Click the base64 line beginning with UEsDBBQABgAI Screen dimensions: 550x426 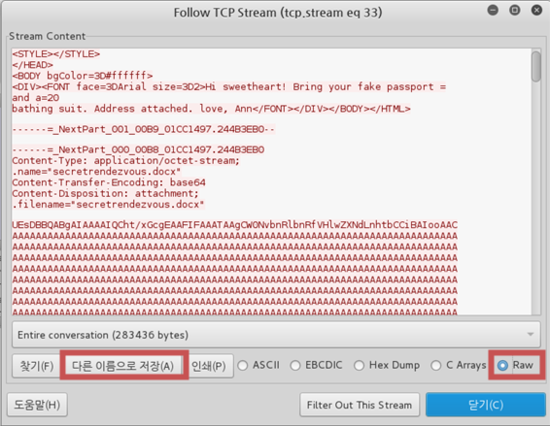(x=235, y=225)
